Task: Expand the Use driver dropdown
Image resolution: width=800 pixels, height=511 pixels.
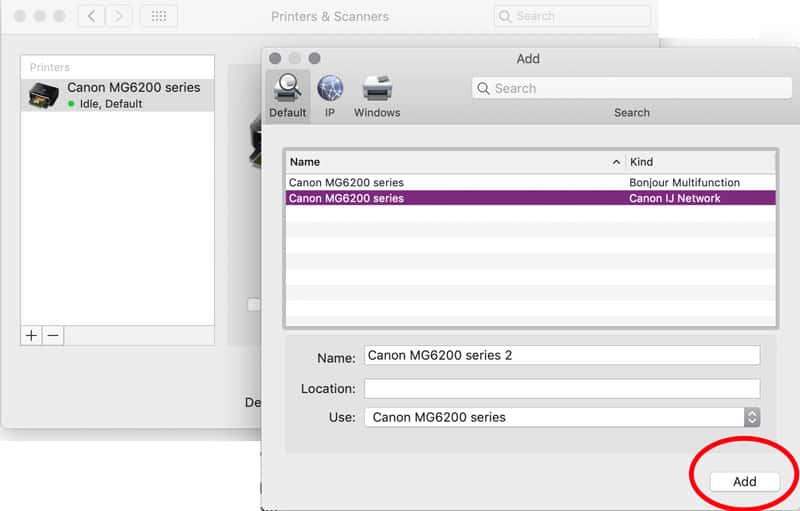Action: [752, 417]
